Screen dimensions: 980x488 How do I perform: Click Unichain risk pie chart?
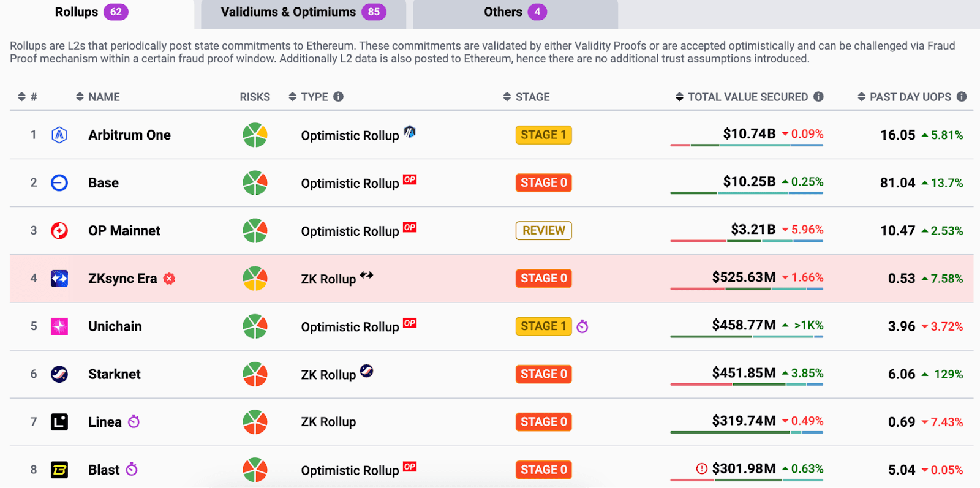point(255,326)
